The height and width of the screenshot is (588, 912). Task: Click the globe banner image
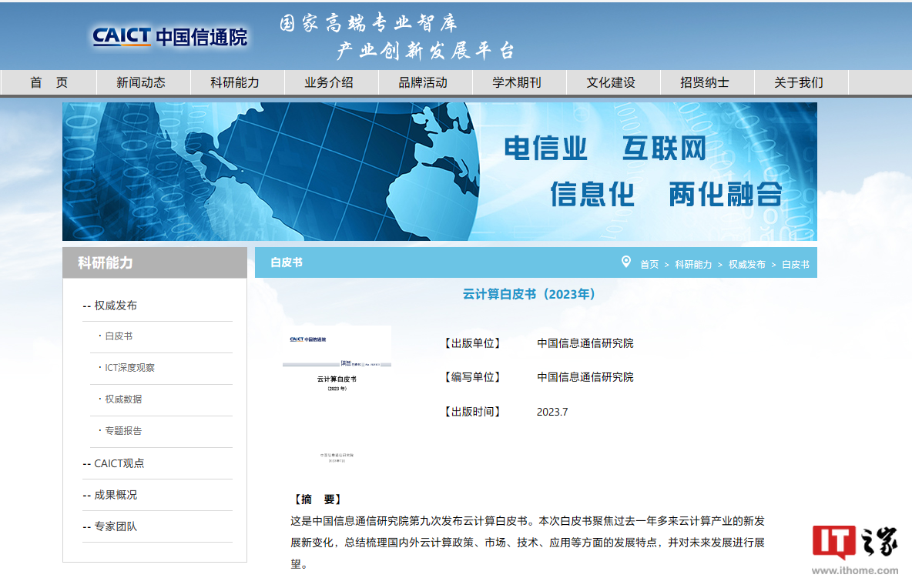pyautogui.click(x=440, y=172)
